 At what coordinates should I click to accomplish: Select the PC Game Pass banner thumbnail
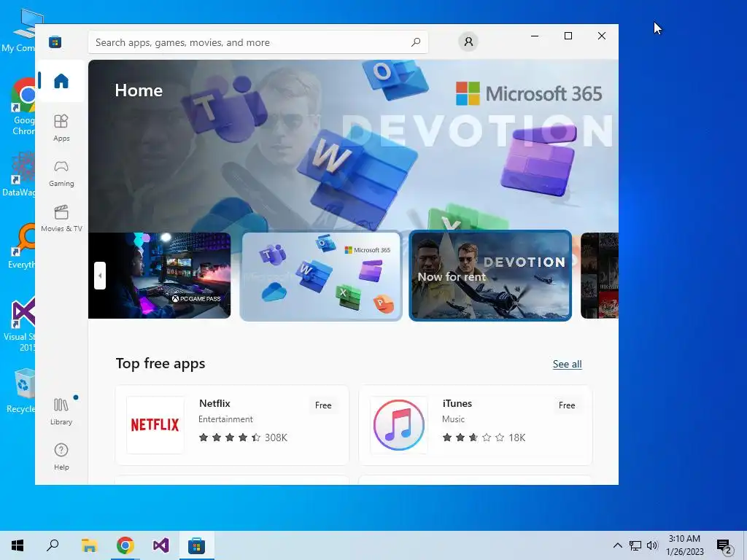click(159, 275)
